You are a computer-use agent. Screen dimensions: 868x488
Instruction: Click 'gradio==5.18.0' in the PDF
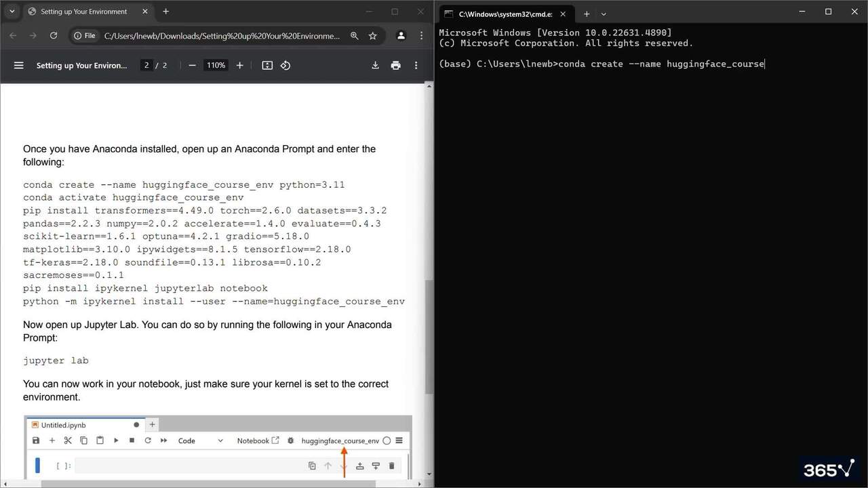tap(268, 236)
